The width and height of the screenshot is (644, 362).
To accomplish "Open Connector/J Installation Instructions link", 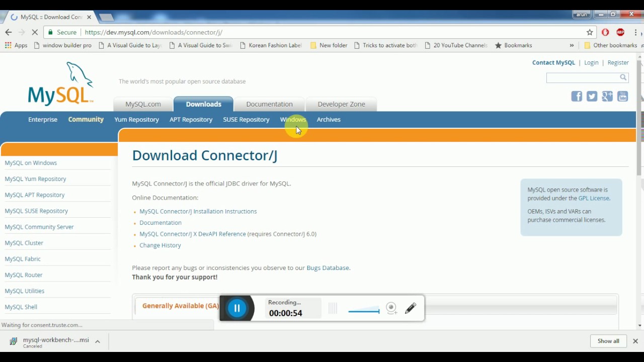I will (x=198, y=212).
